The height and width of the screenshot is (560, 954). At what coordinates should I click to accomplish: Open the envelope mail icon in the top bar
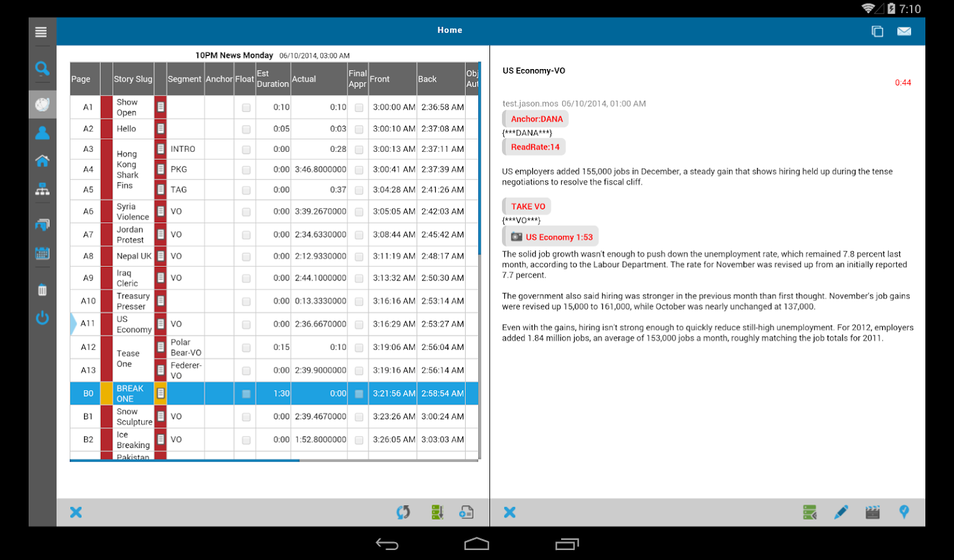[x=904, y=31]
